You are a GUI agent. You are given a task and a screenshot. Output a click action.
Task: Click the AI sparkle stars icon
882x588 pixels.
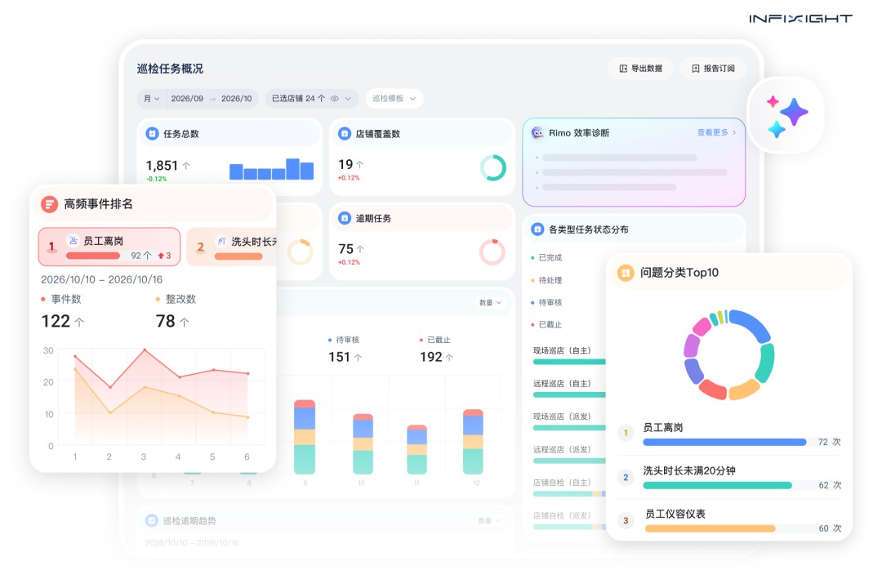pyautogui.click(x=787, y=117)
